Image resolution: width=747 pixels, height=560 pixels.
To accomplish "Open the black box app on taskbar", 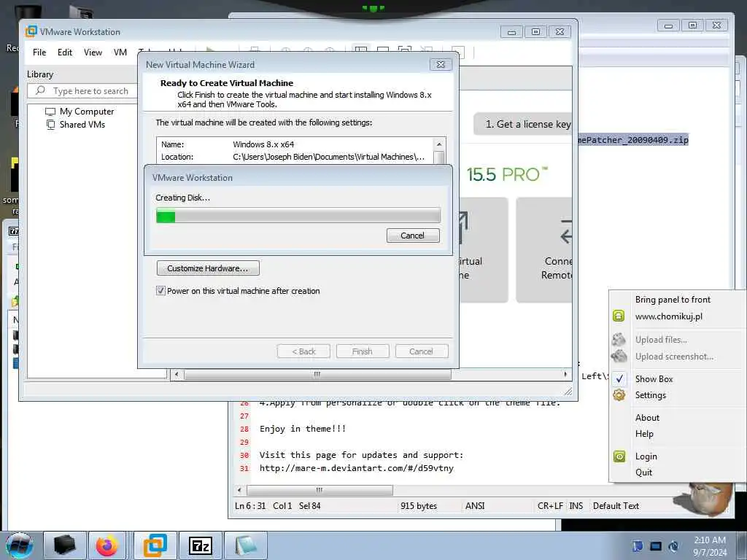I will (65, 545).
